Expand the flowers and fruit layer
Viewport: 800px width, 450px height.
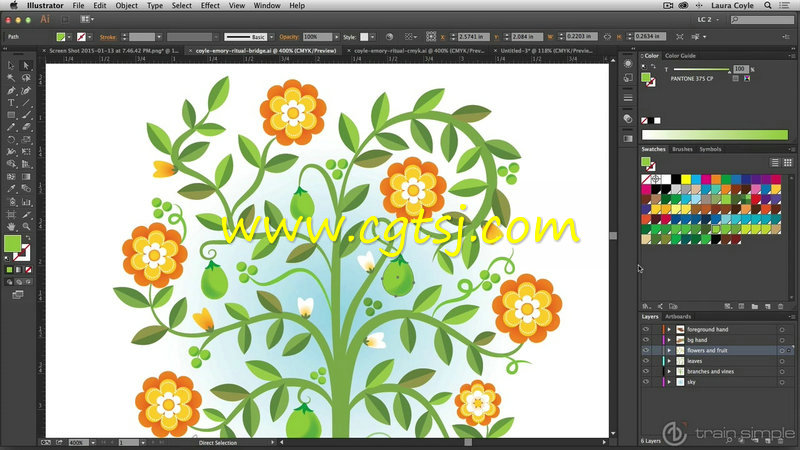coord(669,351)
